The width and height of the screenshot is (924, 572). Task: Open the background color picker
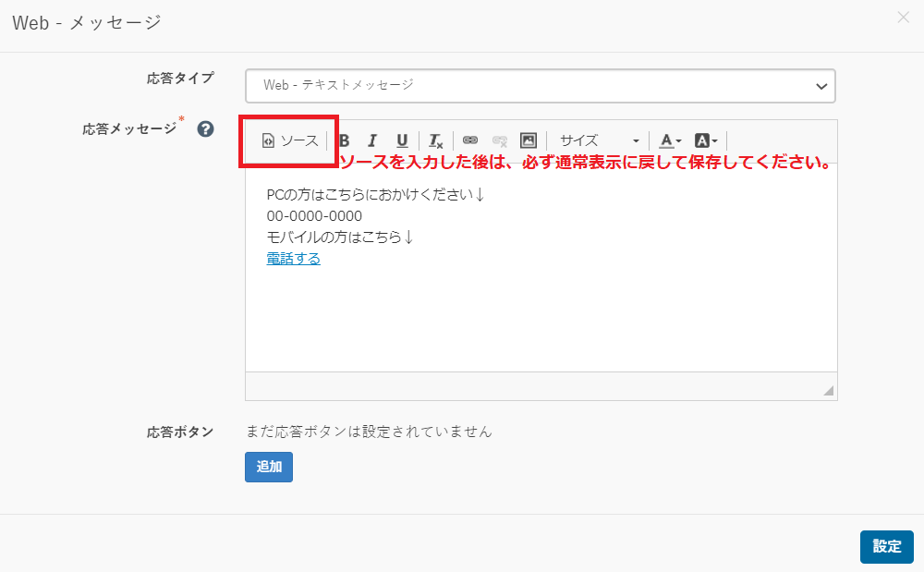tap(706, 140)
